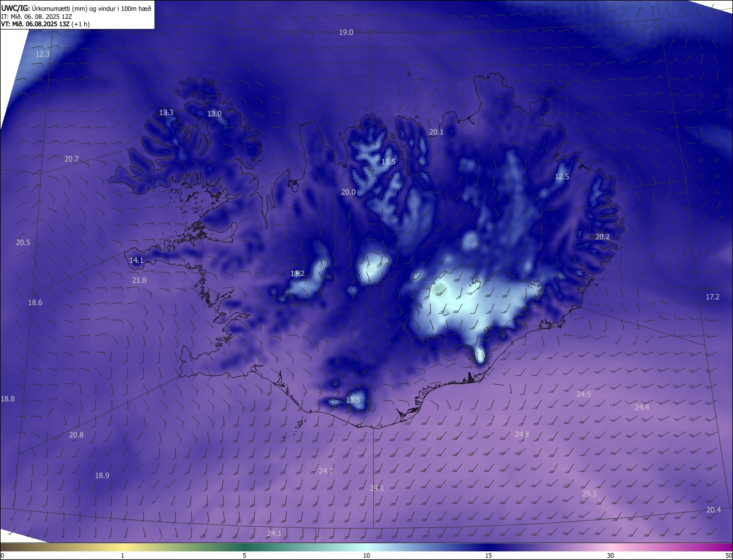The height and width of the screenshot is (560, 733).
Task: Click the 11.2 value label
Action: (297, 274)
